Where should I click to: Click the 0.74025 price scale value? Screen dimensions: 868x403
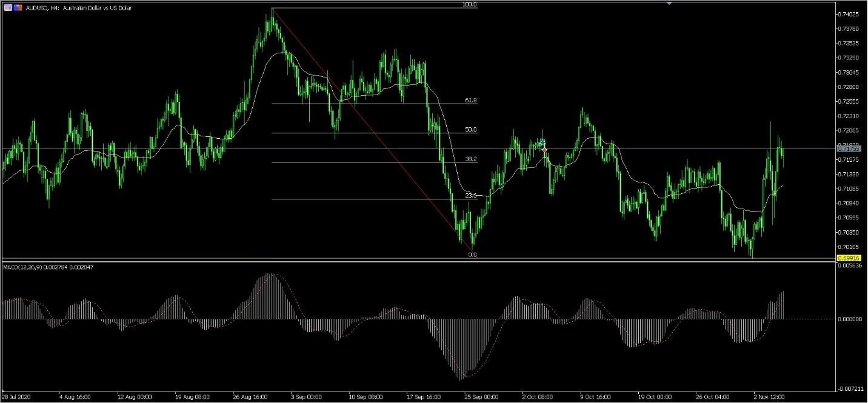pyautogui.click(x=850, y=14)
